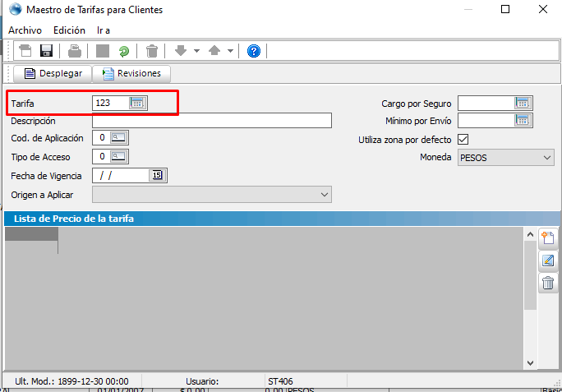Click the globe application icon in title bar
The width and height of the screenshot is (562, 392).
tap(16, 9)
